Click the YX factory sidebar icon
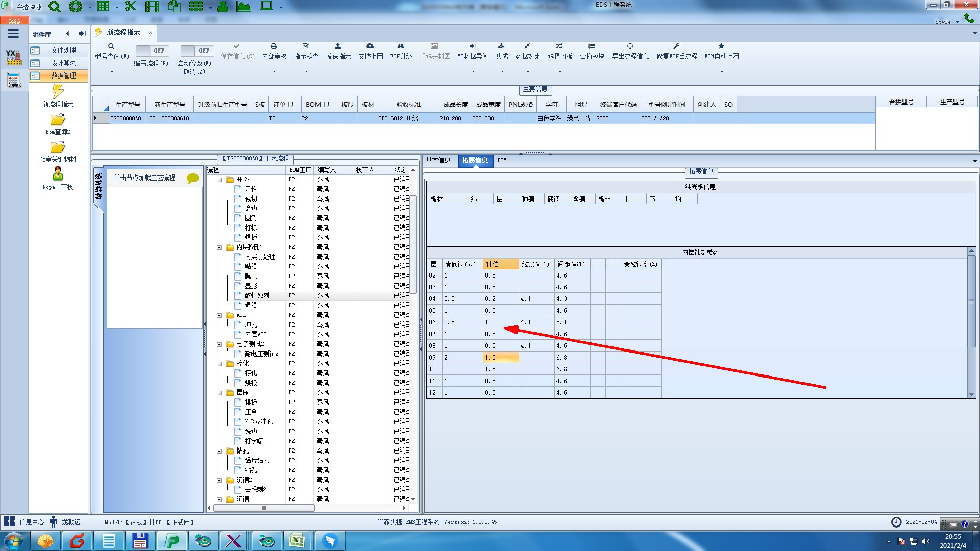Screen dimensions: 980x551 pos(14,57)
